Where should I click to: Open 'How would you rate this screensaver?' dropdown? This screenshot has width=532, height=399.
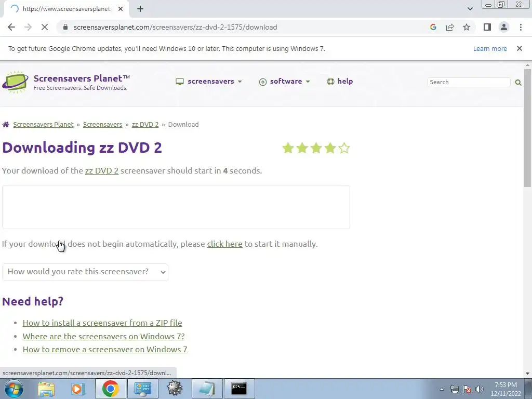click(85, 272)
